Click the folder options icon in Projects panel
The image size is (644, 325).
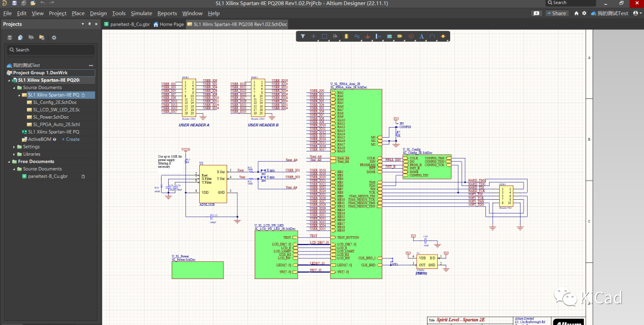[42, 38]
